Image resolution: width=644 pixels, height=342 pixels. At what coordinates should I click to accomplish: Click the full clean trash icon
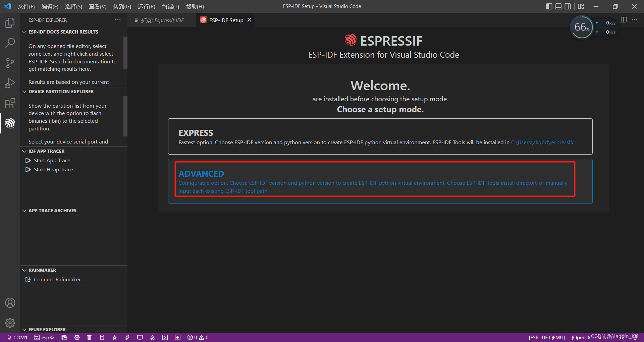coord(90,337)
